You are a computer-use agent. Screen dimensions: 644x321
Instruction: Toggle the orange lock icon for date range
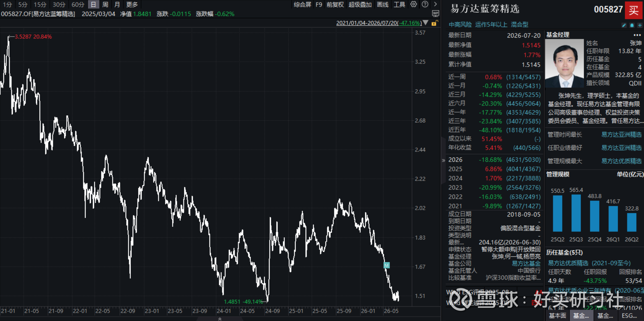coord(434,23)
